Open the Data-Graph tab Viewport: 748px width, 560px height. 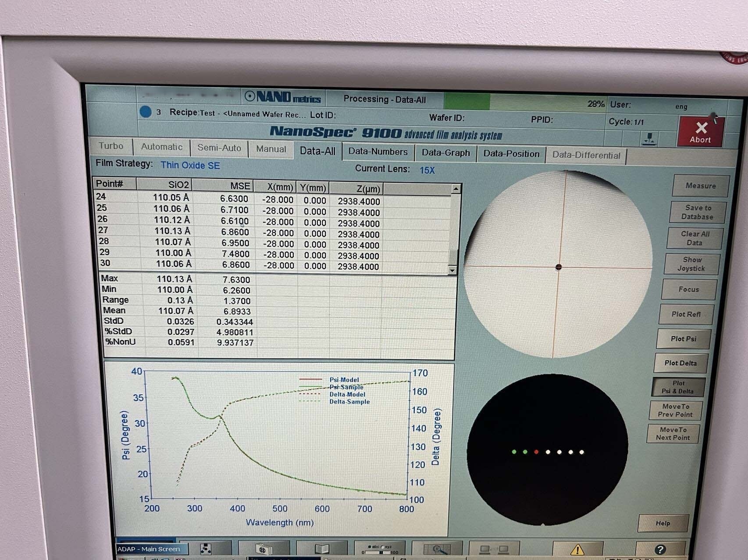click(445, 153)
